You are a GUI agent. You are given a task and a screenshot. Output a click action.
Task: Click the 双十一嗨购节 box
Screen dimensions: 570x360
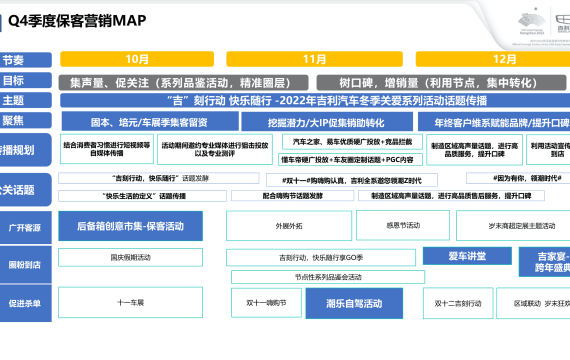[x=266, y=303]
